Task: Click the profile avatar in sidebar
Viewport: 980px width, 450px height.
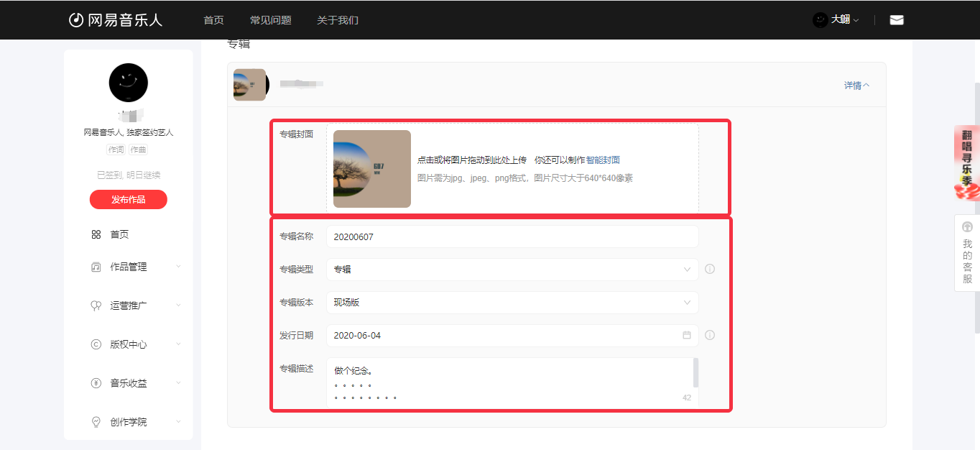Action: tap(128, 83)
